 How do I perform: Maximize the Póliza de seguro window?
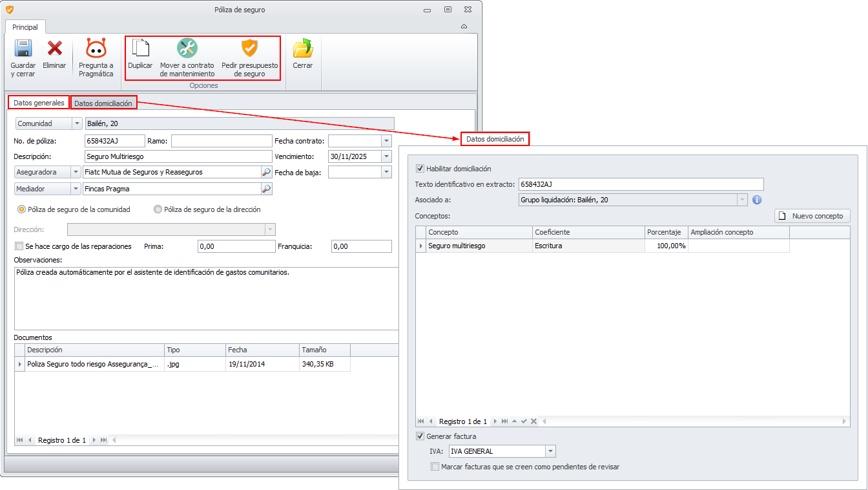[448, 10]
